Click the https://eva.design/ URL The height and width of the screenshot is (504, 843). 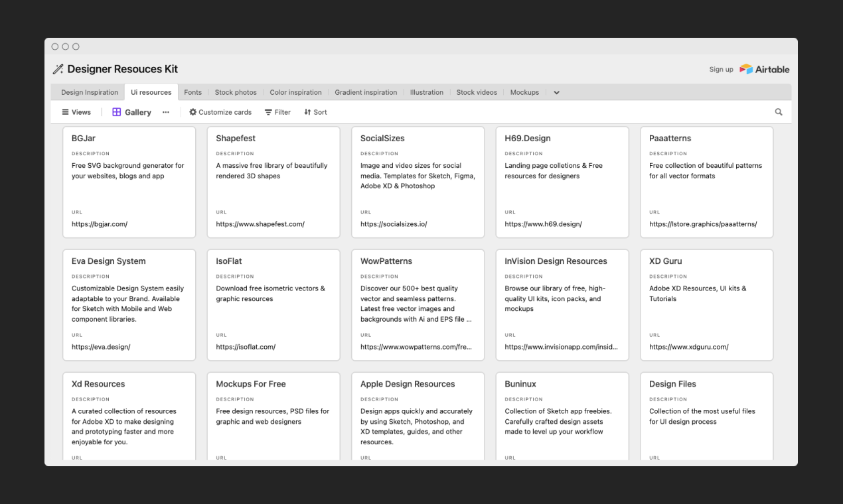(x=101, y=347)
